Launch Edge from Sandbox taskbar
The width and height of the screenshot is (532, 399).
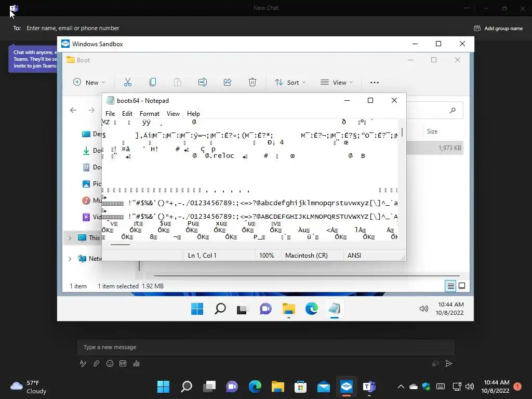(312, 309)
